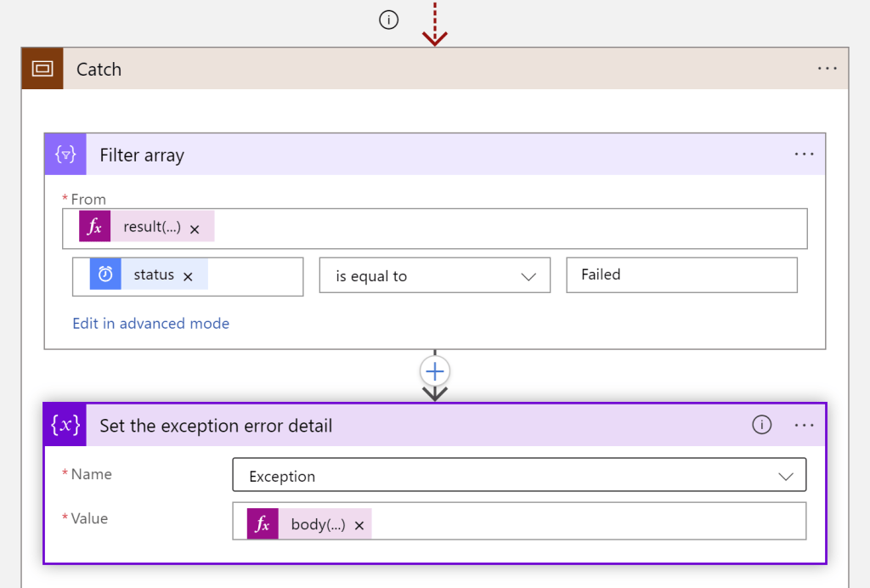Remove the body(...) expression token

tap(359, 525)
